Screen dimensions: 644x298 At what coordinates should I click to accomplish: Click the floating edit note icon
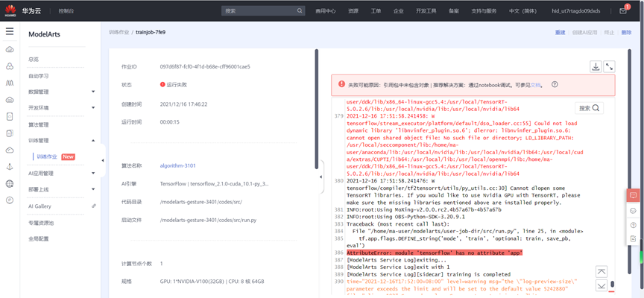[x=633, y=238]
